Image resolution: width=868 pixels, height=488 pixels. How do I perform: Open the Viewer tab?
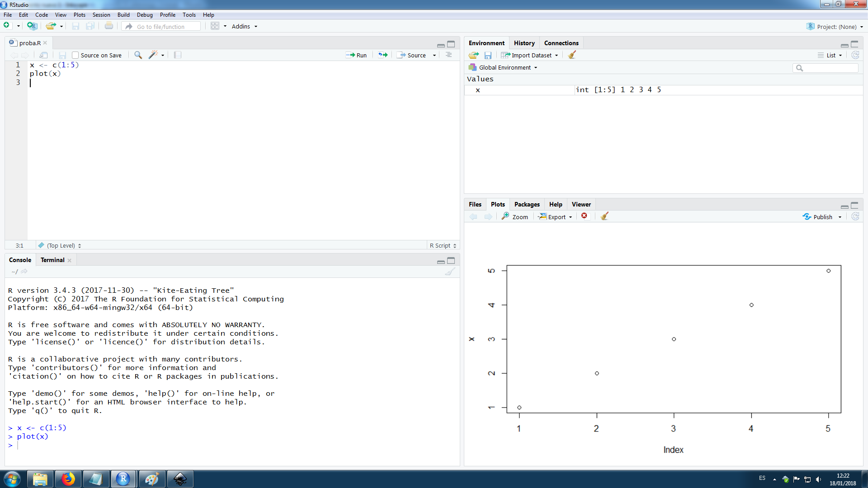581,204
